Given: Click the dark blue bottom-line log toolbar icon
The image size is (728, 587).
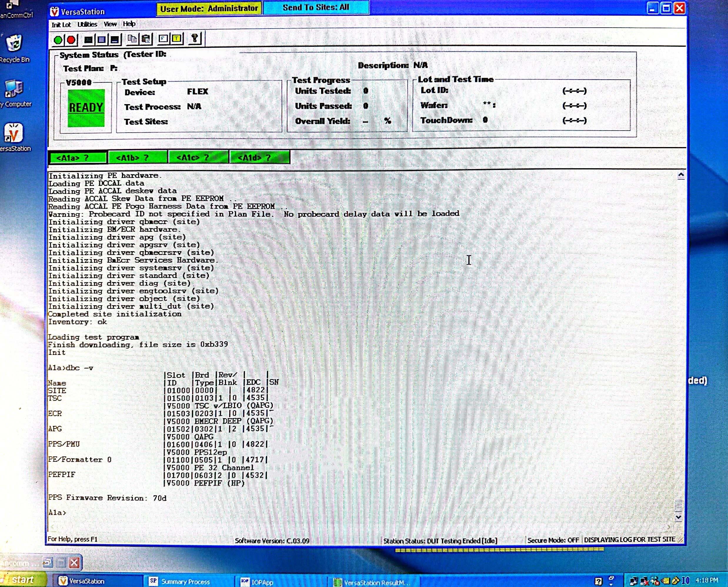Looking at the screenshot, I should [115, 40].
